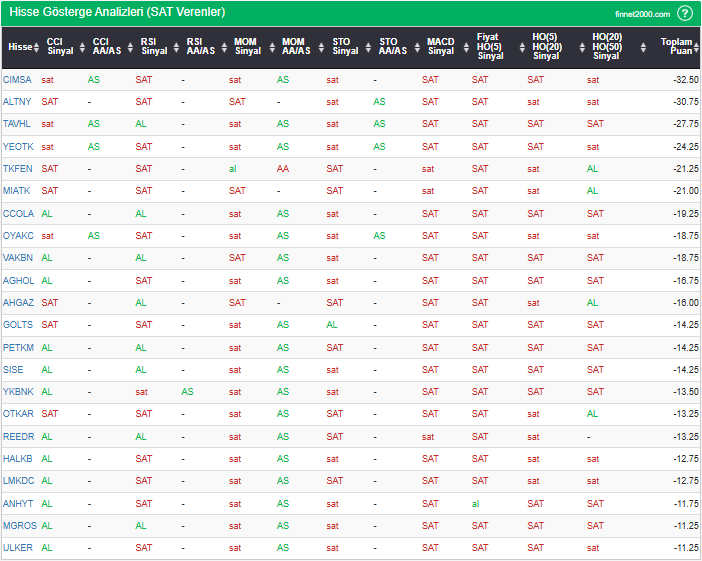Open TKFEN stock link

(x=17, y=168)
